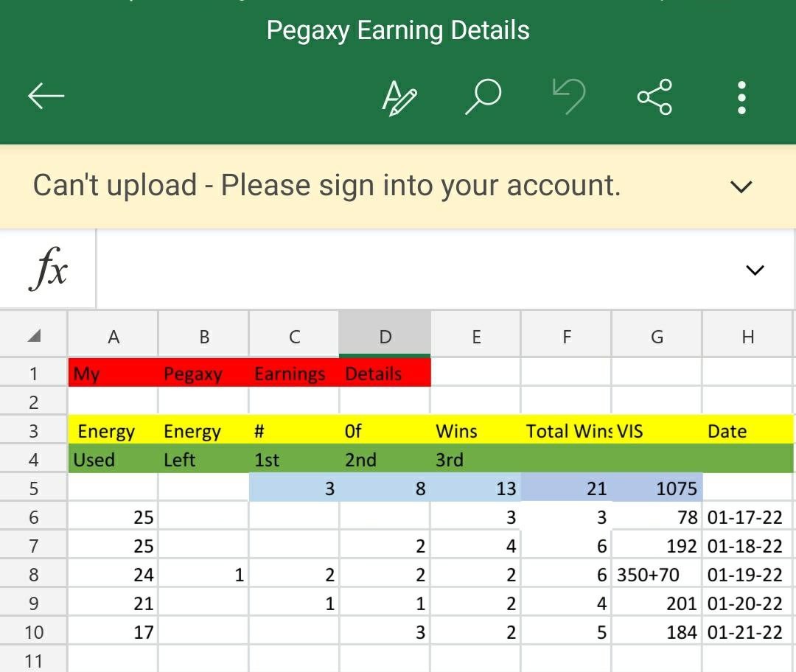Select row 9 header
The image size is (796, 672).
pos(33,603)
